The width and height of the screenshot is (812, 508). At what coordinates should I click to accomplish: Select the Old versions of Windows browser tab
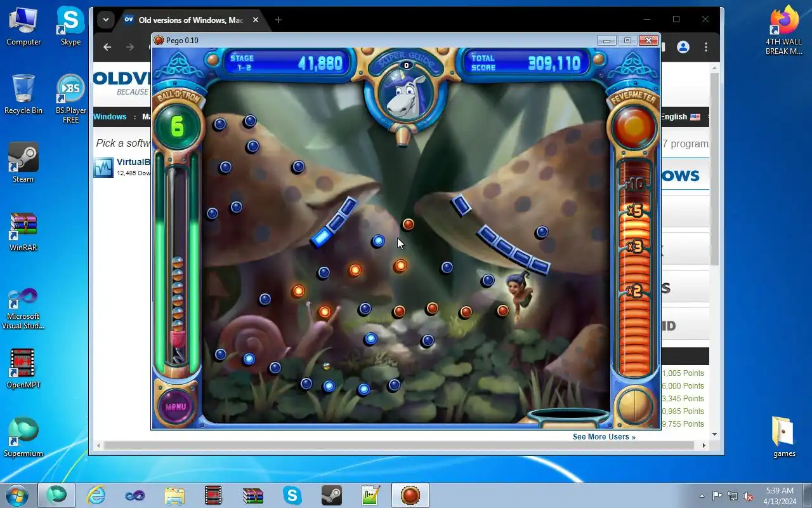tap(190, 20)
